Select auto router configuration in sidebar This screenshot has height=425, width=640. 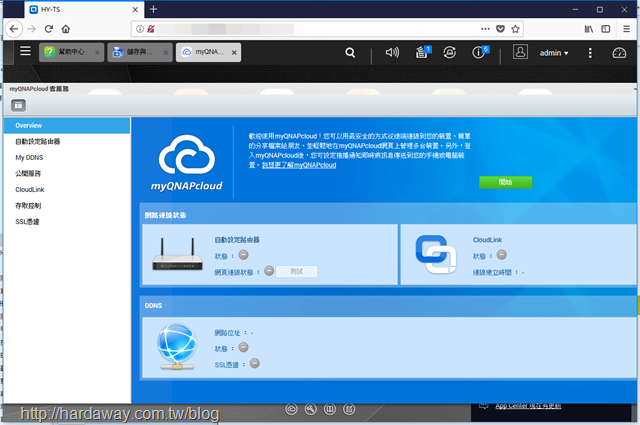[x=67, y=142]
